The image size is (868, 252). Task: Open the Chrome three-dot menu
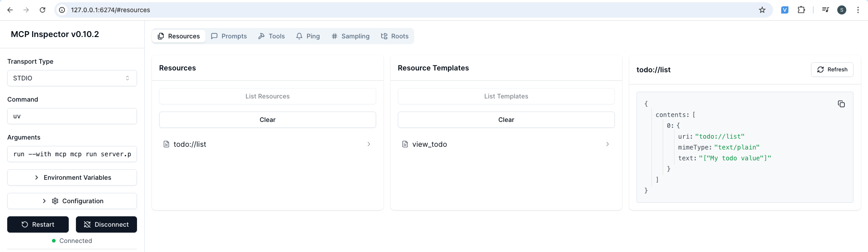coord(858,10)
